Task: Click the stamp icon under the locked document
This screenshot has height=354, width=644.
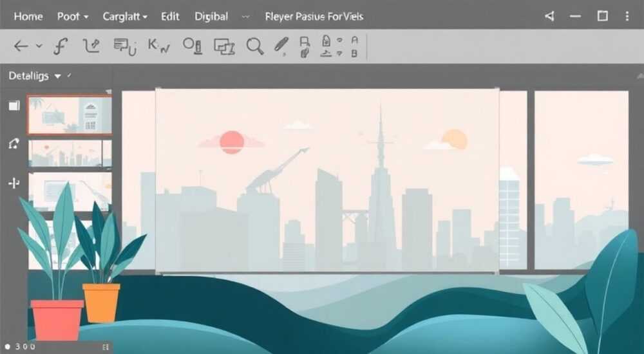Action: coord(326,53)
